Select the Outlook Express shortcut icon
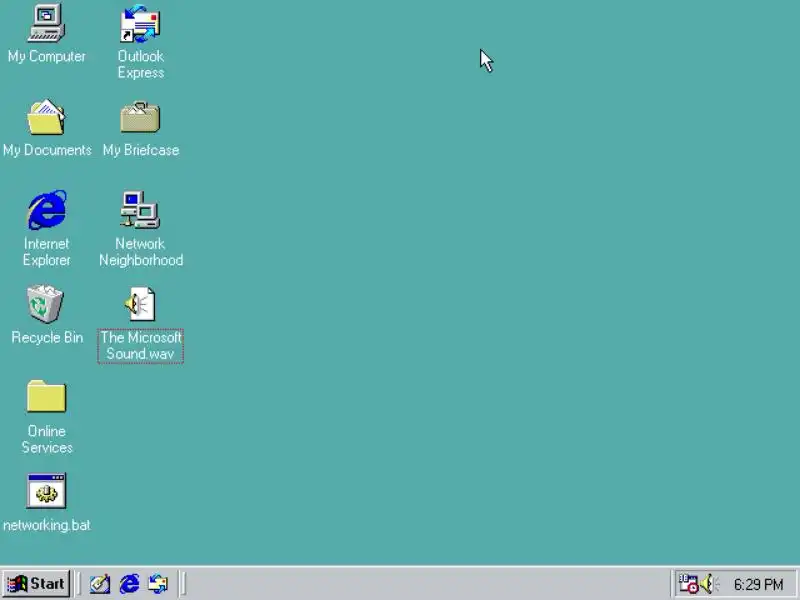The image size is (800, 600). click(140, 23)
